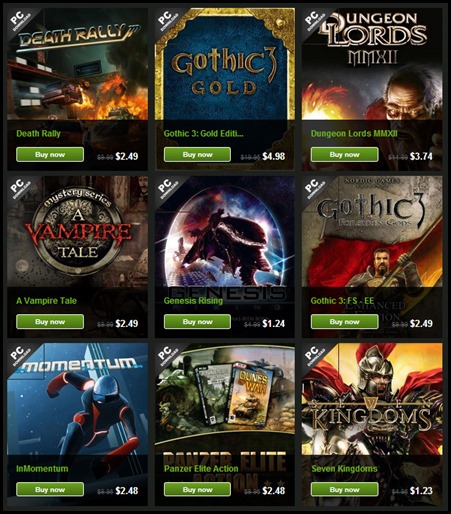
Task: Click Buy now for Gothic 3: FS - EE
Action: [x=345, y=322]
